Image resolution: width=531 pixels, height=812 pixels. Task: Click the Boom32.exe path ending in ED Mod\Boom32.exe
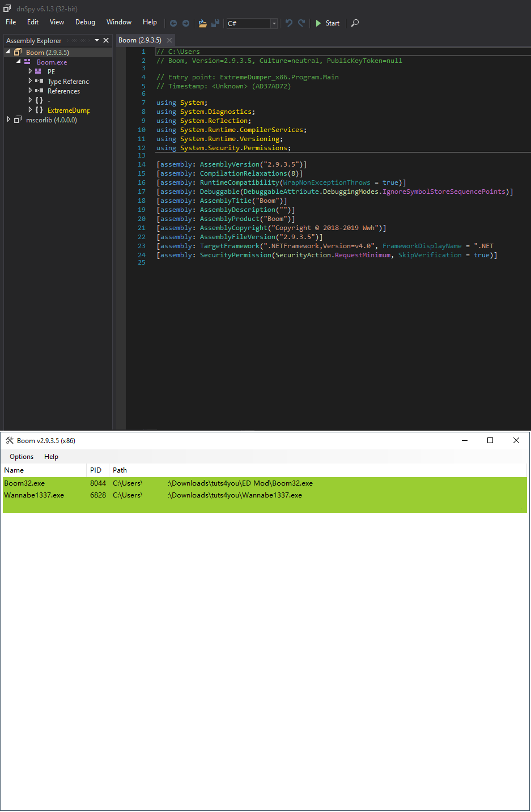coord(213,483)
